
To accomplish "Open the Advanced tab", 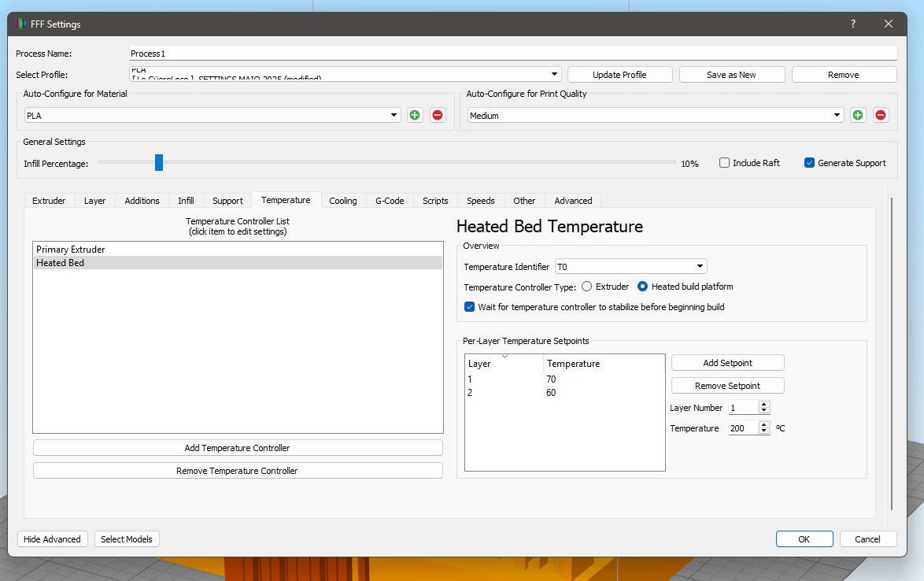I will [573, 201].
